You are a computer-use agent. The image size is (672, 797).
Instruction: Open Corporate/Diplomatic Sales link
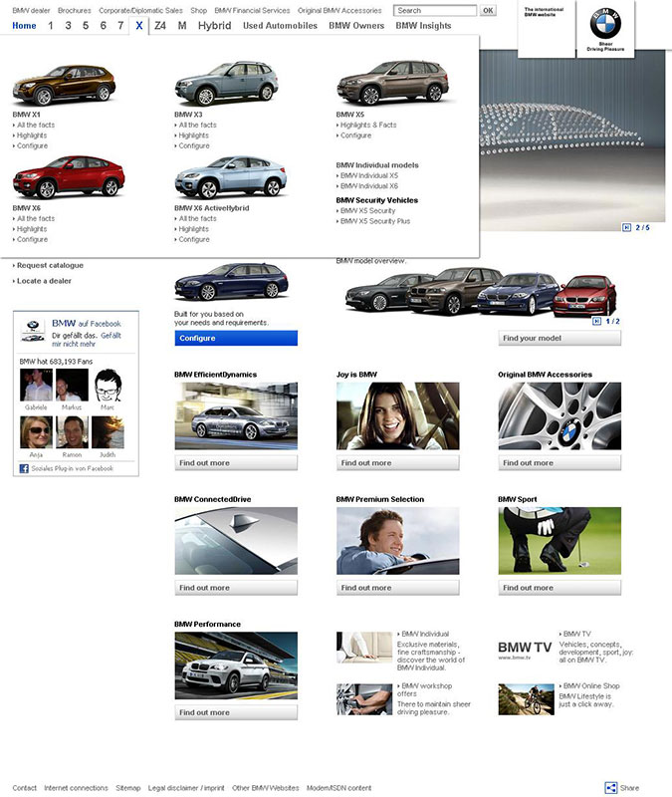(x=140, y=10)
